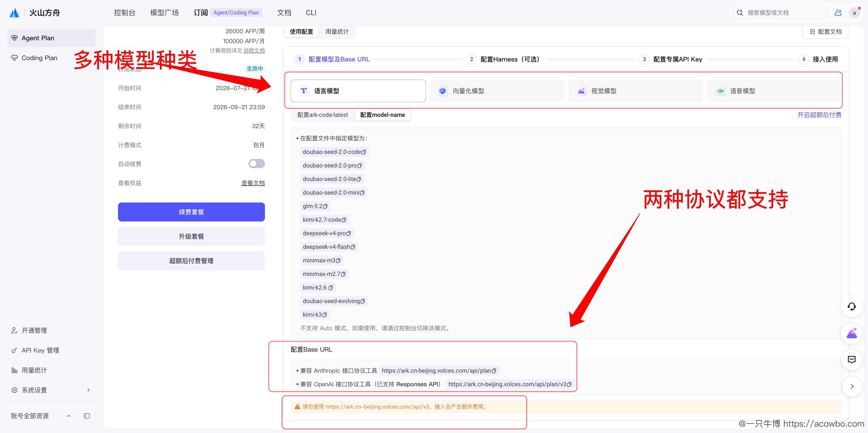Copy the kimi-k2.7-code model name
Viewport: 868px width, 433px height.
pos(344,220)
